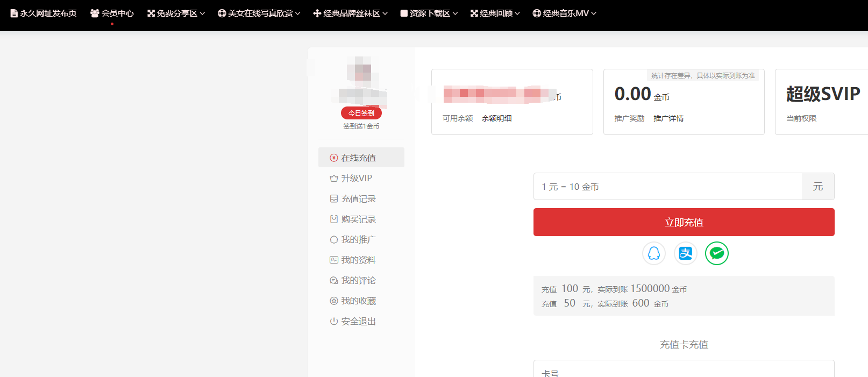Click the power icon beside 安全退出

tap(334, 321)
